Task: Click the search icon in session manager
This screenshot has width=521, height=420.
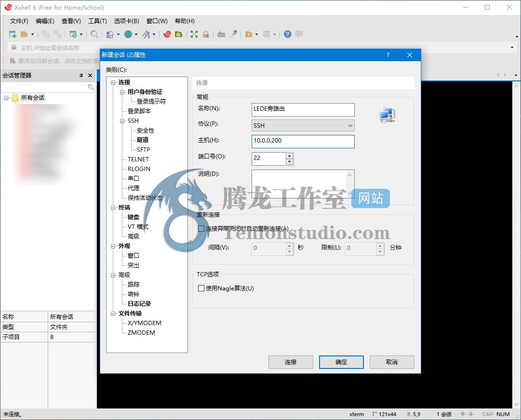Action: (91, 87)
